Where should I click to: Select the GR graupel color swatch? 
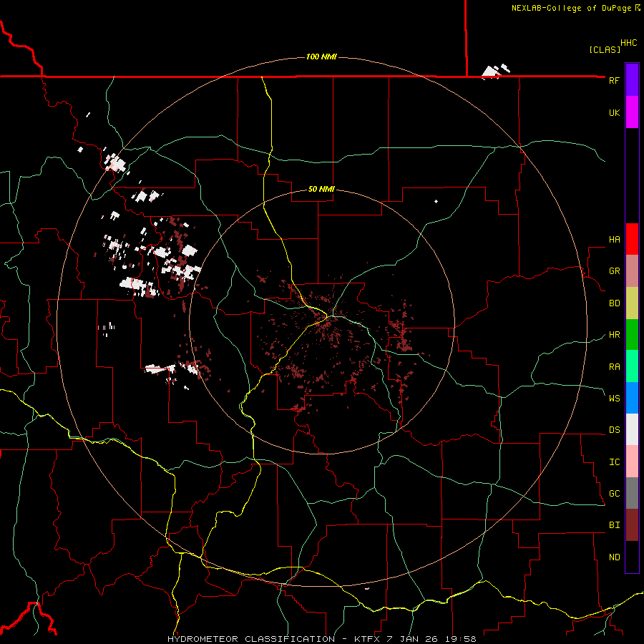tap(632, 271)
